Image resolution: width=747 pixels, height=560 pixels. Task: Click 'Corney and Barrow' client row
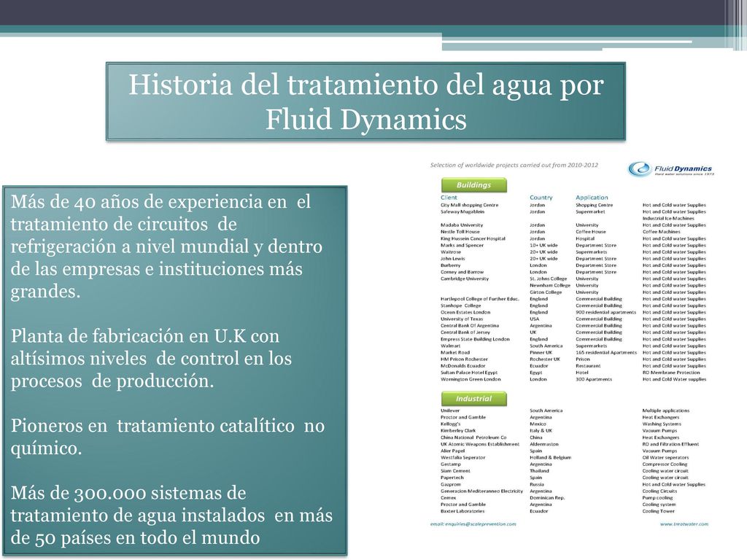[462, 272]
